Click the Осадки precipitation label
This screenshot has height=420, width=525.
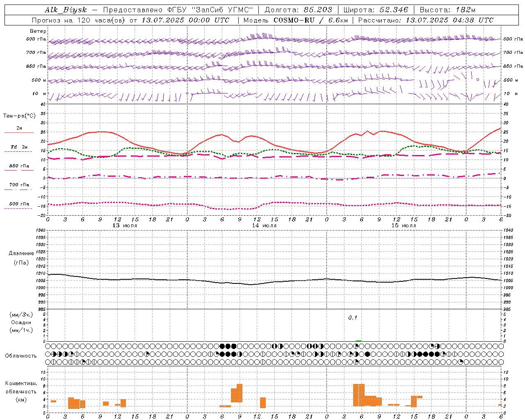(x=21, y=322)
